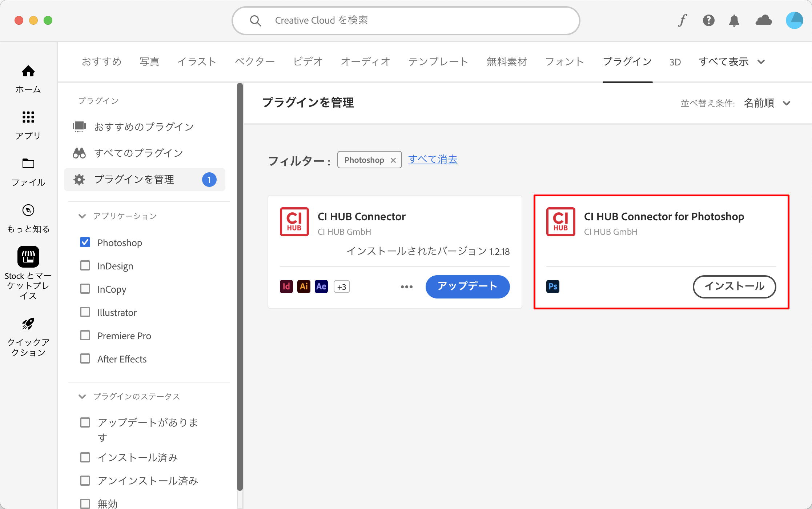Expand the すべて表示 category dropdown
812x509 pixels.
point(732,62)
